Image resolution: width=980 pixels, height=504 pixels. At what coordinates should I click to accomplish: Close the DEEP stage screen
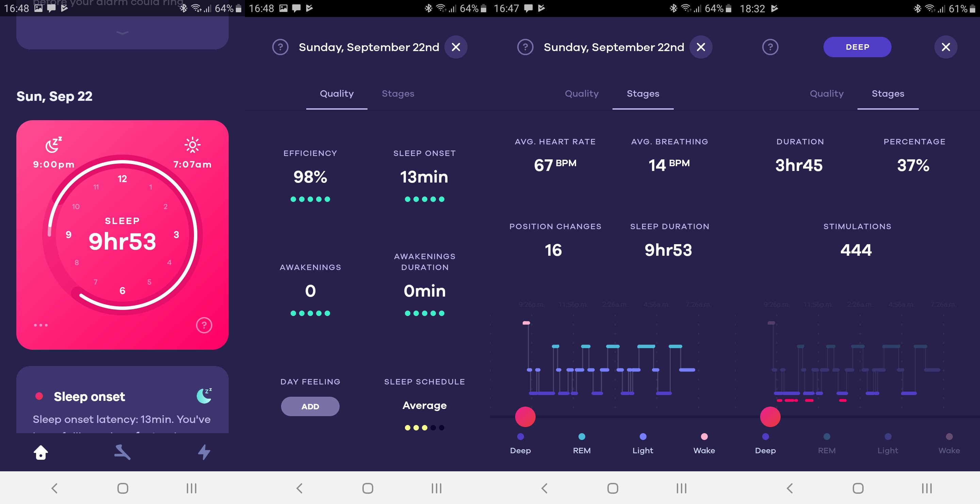tap(946, 47)
